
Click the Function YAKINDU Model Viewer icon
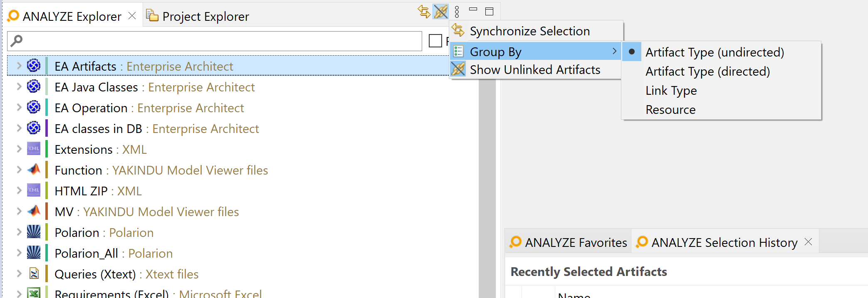pyautogui.click(x=34, y=169)
